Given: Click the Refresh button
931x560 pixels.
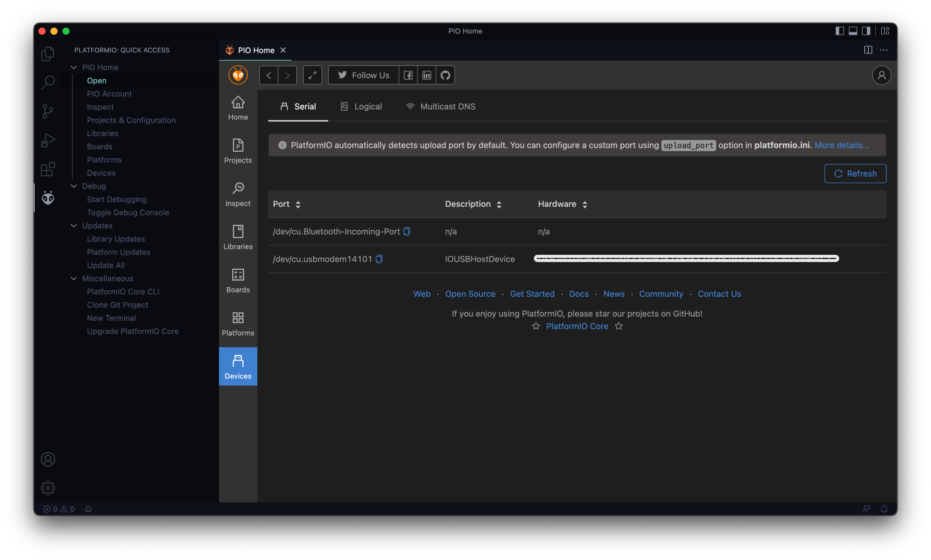Looking at the screenshot, I should click(x=855, y=173).
